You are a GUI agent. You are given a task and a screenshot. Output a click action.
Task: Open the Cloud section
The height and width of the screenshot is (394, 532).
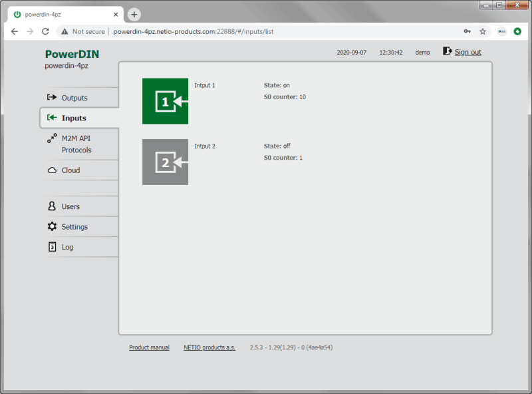tap(52, 170)
